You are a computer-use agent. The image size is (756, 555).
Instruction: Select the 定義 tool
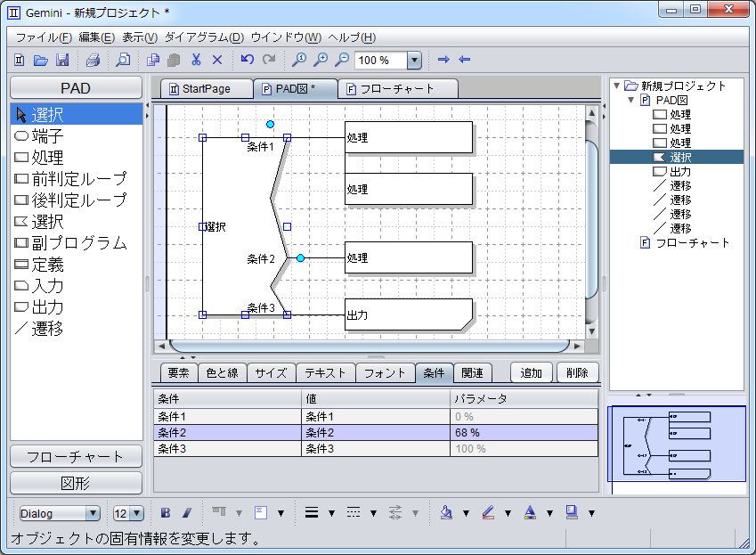77,265
